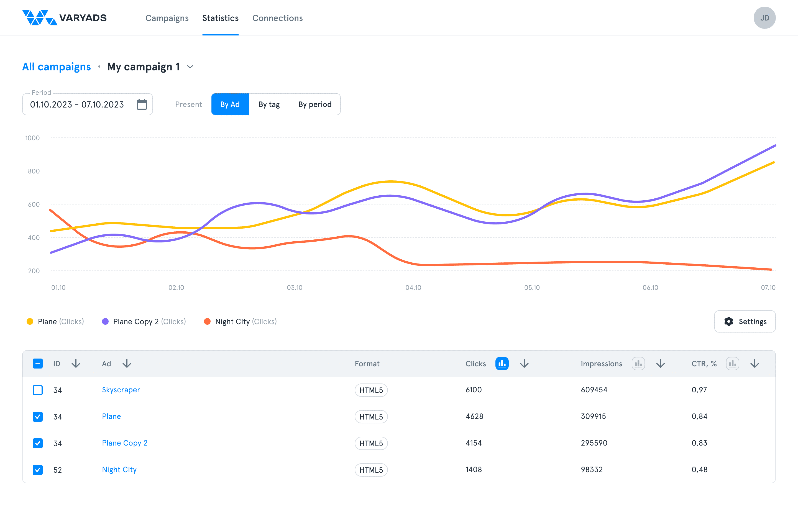
Task: Expand My campaign 1 dropdown chevron
Action: pyautogui.click(x=190, y=67)
